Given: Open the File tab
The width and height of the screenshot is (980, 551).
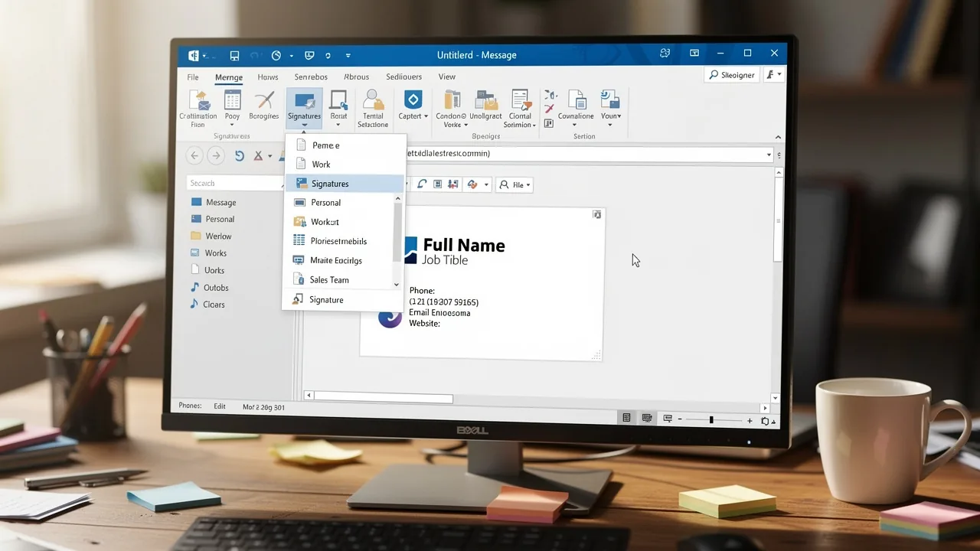Looking at the screenshot, I should pos(193,77).
